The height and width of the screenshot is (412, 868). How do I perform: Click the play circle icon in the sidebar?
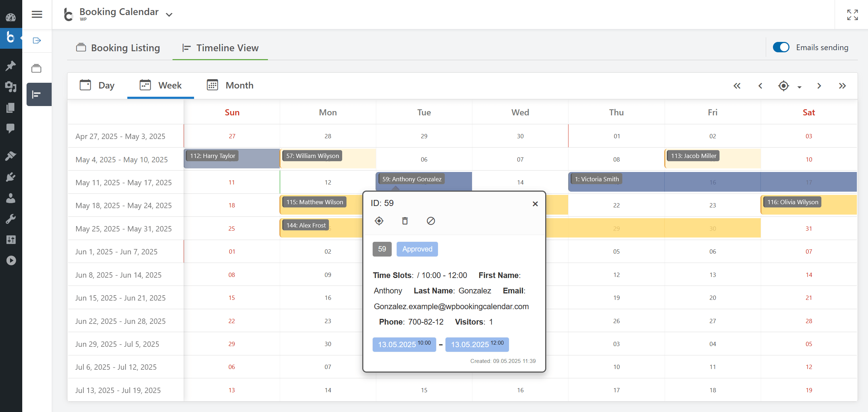click(x=11, y=260)
